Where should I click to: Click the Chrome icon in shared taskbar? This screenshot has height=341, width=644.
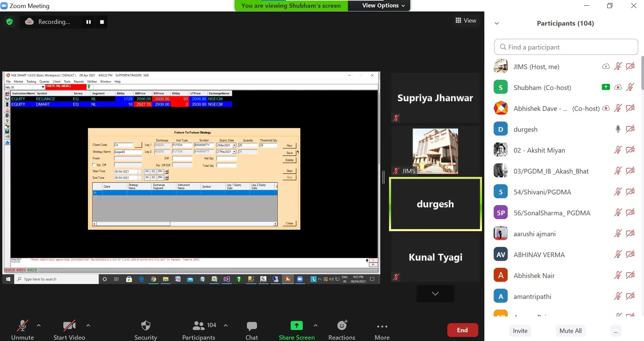coord(154,279)
